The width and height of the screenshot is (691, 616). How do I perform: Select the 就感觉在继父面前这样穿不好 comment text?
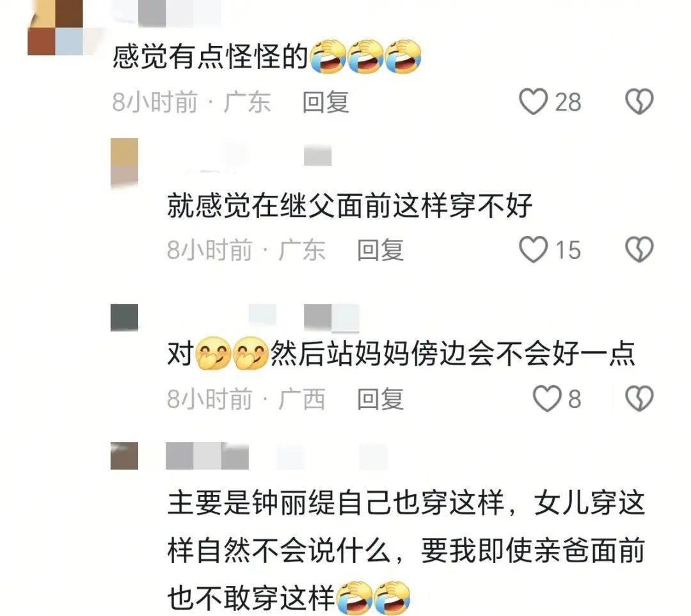[x=350, y=205]
